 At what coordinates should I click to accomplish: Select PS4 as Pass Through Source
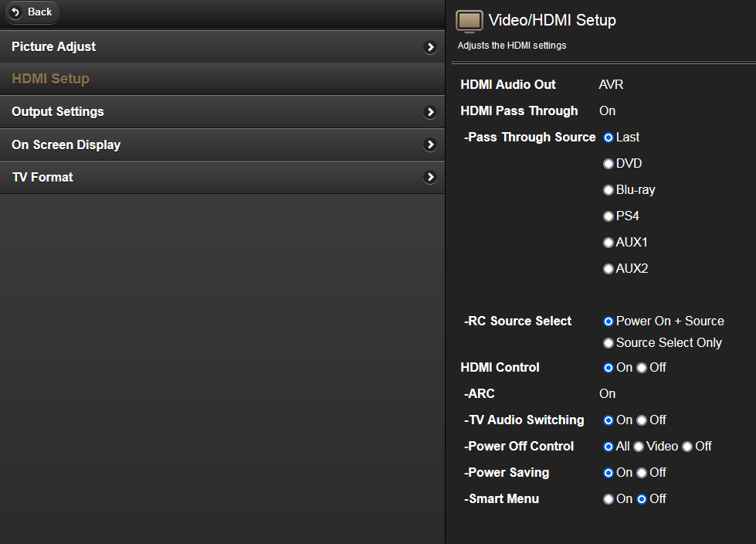point(609,216)
